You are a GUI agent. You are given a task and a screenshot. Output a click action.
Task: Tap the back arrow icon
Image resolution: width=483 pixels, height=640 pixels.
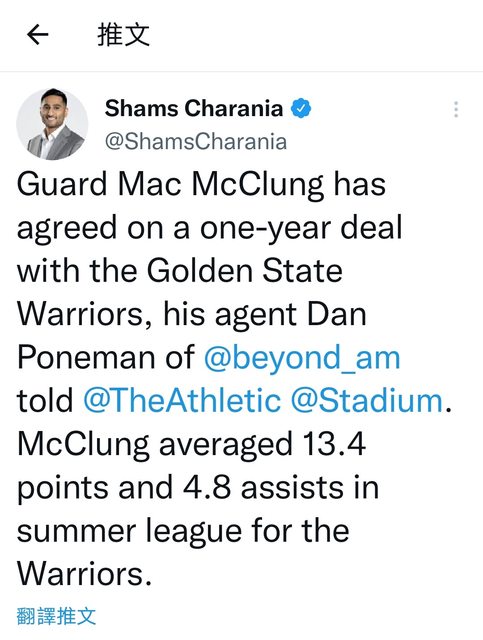(x=38, y=34)
